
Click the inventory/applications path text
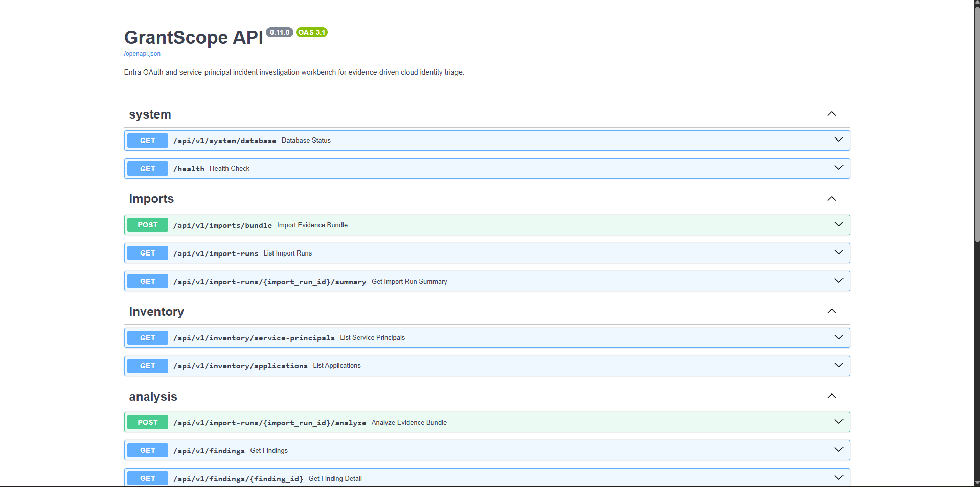240,366
